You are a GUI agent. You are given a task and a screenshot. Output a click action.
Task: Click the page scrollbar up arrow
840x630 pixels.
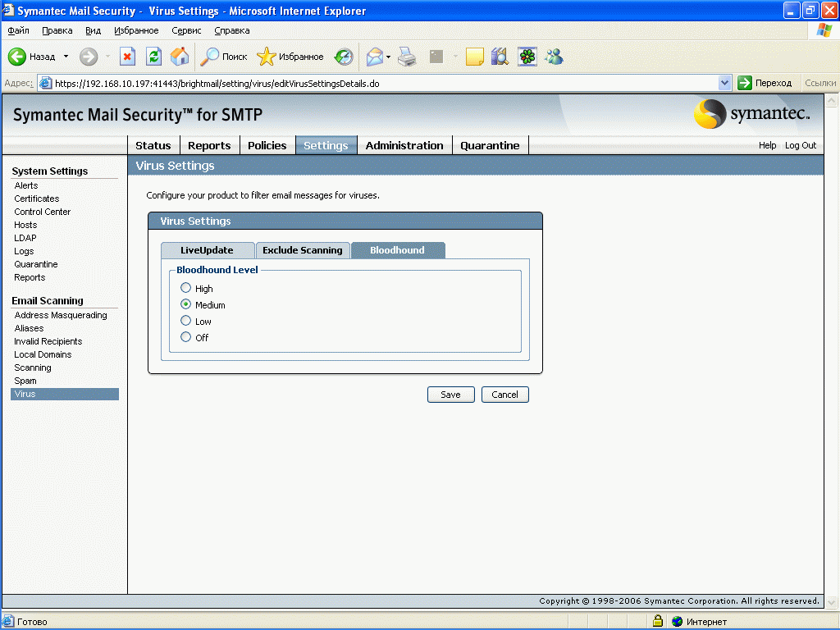[832, 101]
